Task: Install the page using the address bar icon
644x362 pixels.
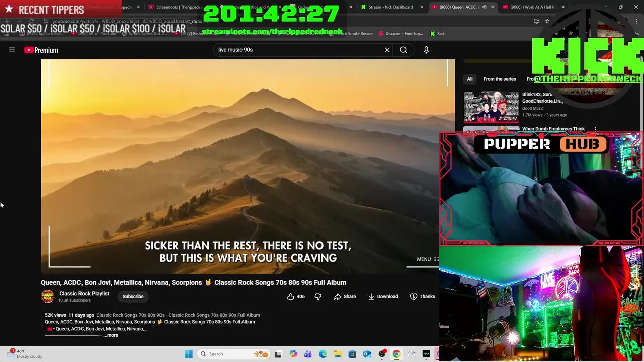Action: pyautogui.click(x=536, y=21)
